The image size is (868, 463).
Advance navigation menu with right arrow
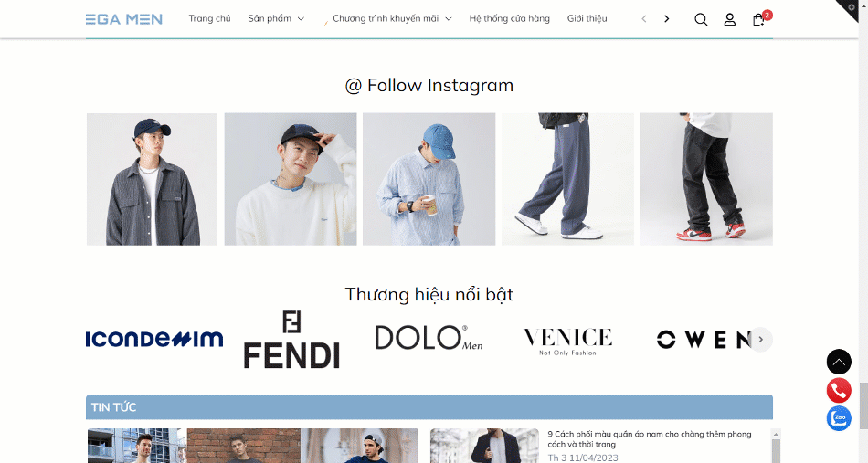click(x=666, y=19)
